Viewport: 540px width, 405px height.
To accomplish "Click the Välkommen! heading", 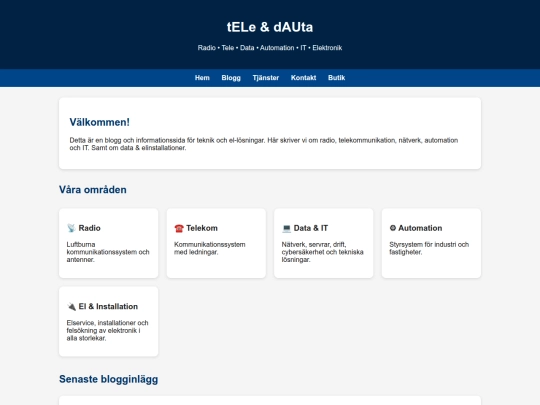I will pos(100,122).
